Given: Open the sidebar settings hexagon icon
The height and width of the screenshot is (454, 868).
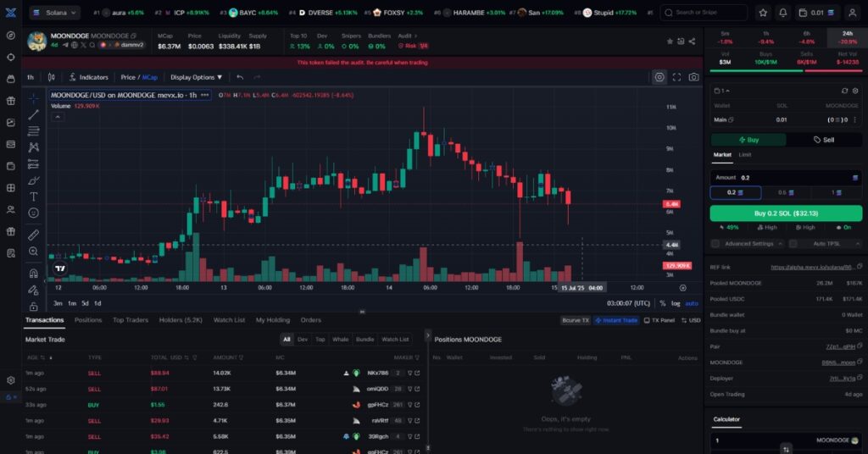Looking at the screenshot, I should [10, 380].
